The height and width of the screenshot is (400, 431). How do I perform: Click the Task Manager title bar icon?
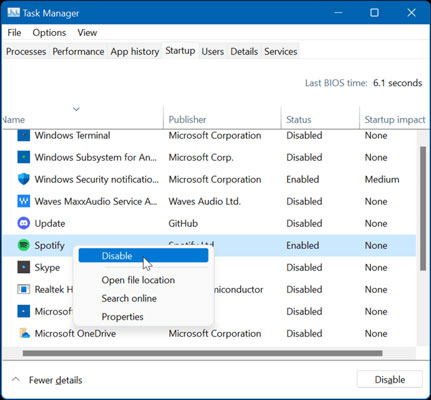[14, 13]
